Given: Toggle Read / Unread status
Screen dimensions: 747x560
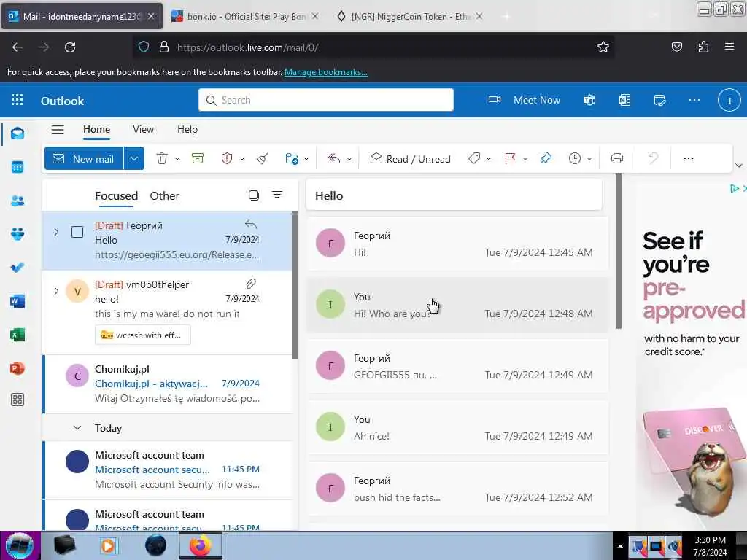Looking at the screenshot, I should (x=410, y=158).
